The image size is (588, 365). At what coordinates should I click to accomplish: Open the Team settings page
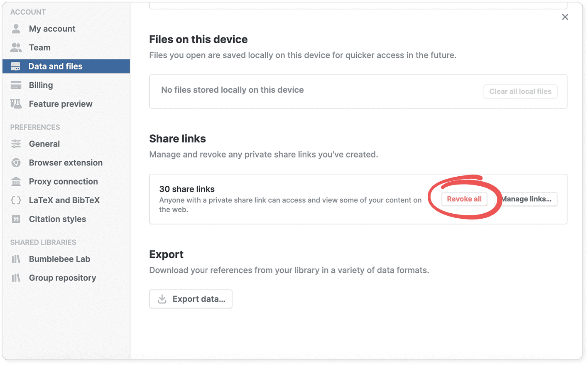[x=39, y=47]
